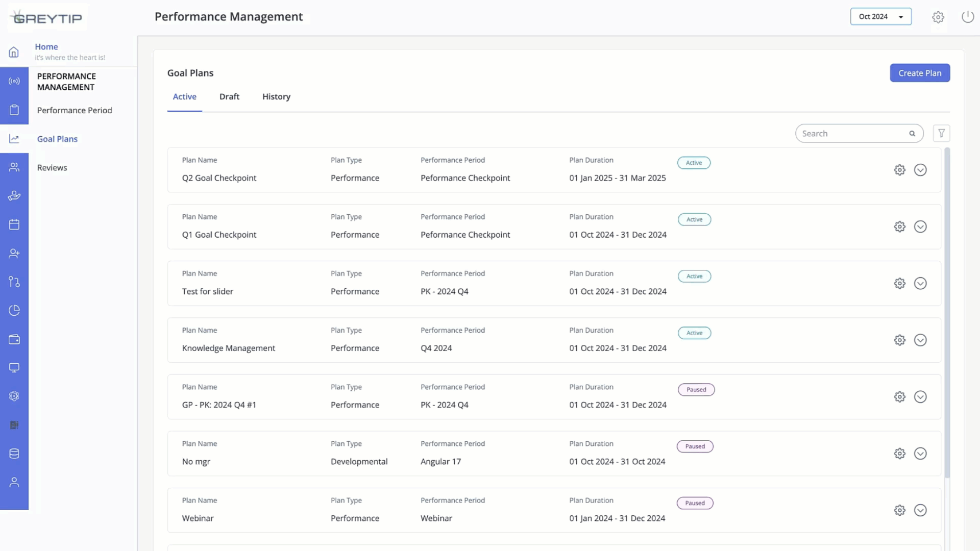
Task: Click the goal plans list scrollbar
Action: [x=947, y=312]
